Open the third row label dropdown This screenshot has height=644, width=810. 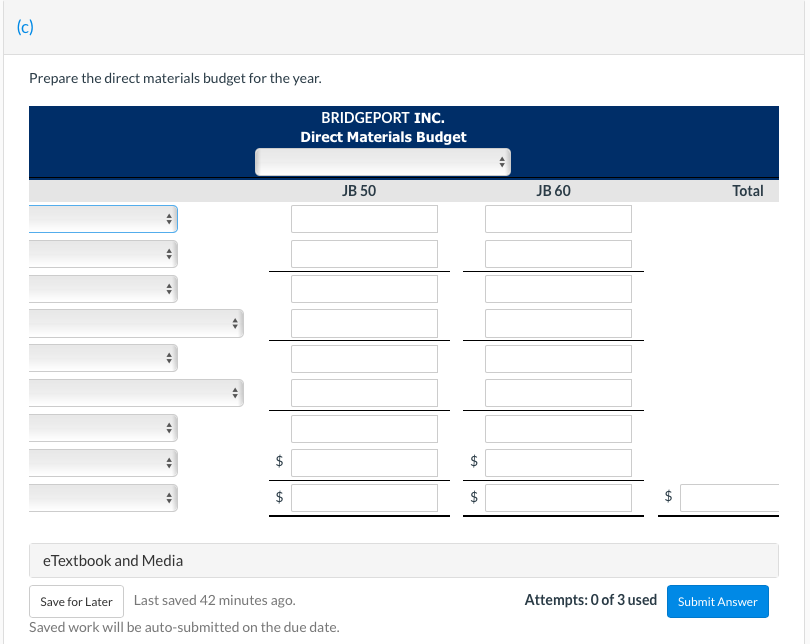pyautogui.click(x=103, y=289)
